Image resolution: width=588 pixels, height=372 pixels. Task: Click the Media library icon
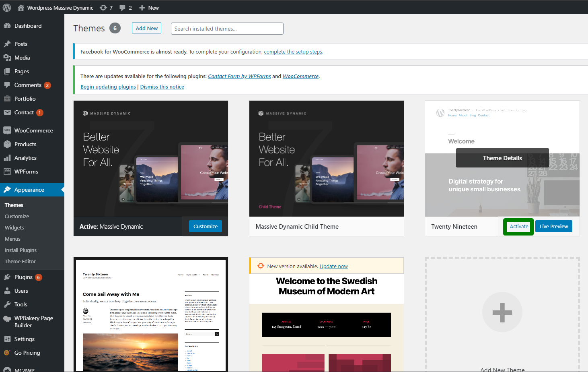7,58
